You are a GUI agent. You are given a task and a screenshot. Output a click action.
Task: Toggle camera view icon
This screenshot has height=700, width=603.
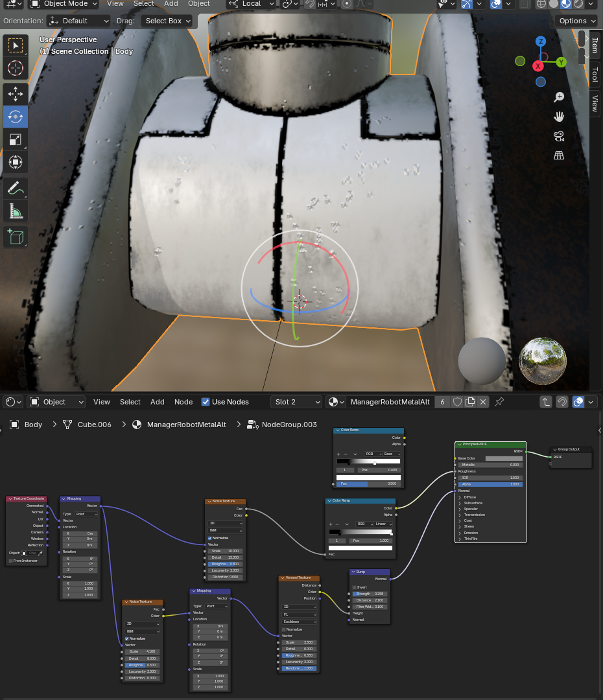click(559, 136)
